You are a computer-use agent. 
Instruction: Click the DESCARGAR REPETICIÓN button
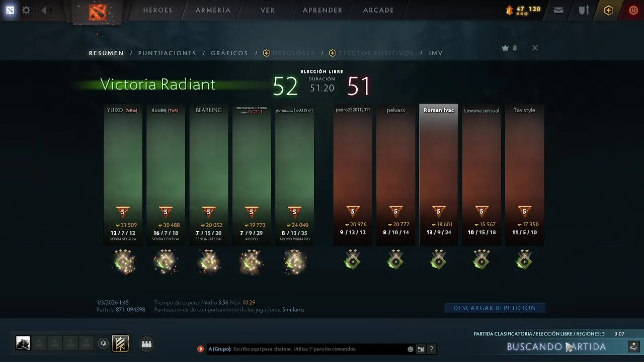(495, 308)
